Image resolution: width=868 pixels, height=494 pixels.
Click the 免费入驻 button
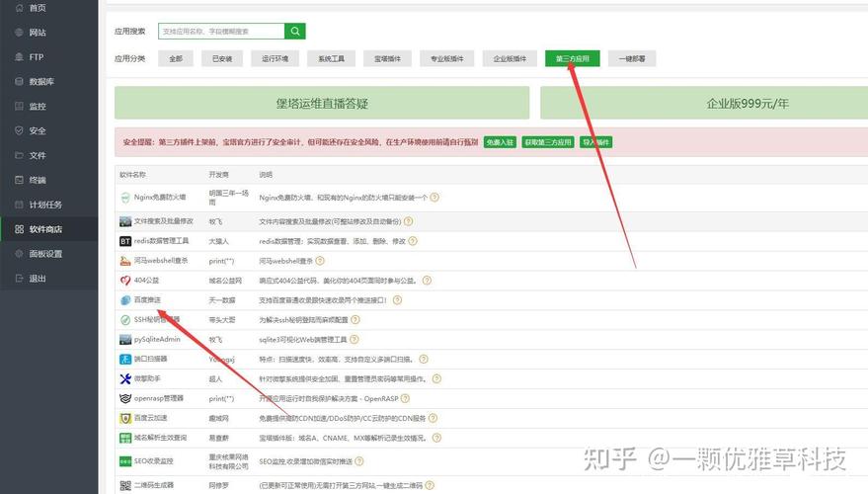click(500, 142)
